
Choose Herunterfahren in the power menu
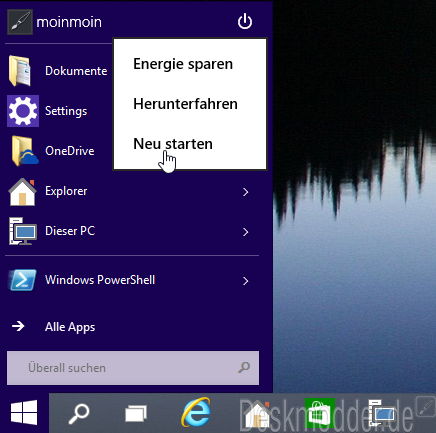click(185, 104)
